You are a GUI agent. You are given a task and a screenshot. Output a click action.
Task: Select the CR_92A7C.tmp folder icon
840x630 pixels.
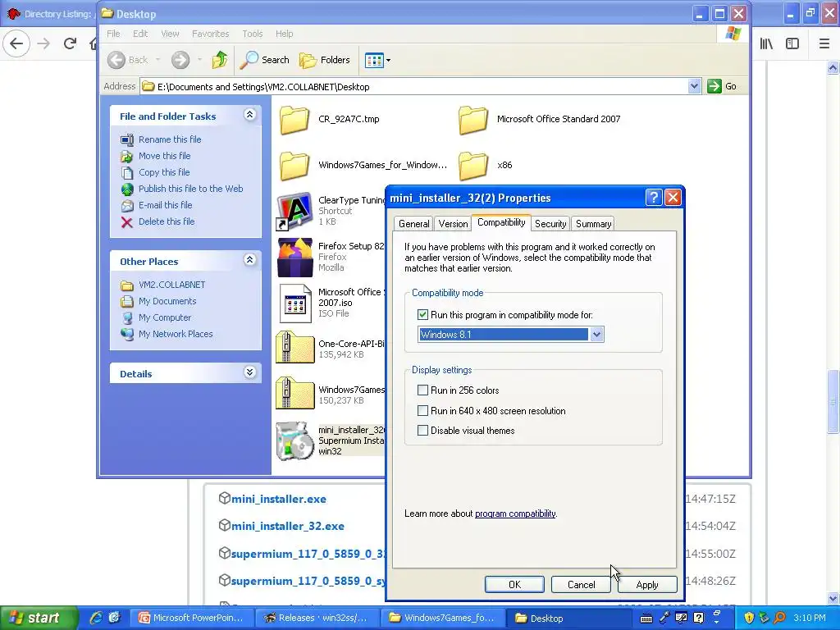point(294,120)
